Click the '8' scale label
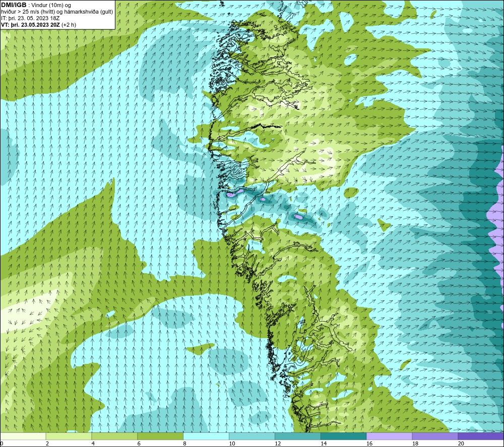Screen dimensions: 504x447 click(x=185, y=443)
